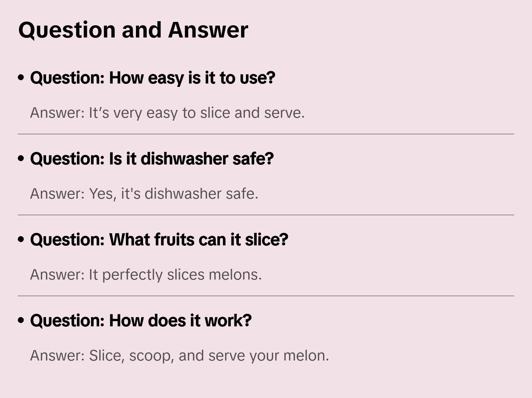Expand the 'What fruits can it slice?' question
Image resolution: width=532 pixels, height=398 pixels.
(159, 239)
